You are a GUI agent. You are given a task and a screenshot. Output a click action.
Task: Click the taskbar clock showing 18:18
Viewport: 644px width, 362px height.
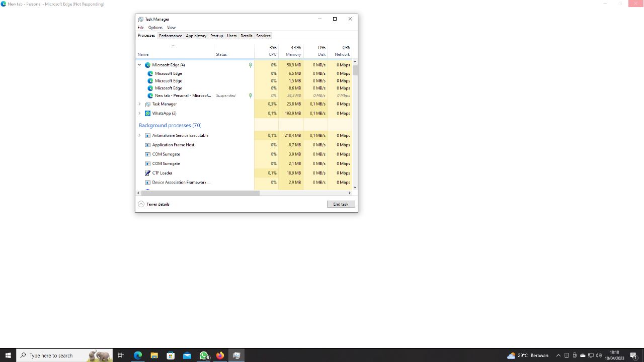tap(614, 355)
